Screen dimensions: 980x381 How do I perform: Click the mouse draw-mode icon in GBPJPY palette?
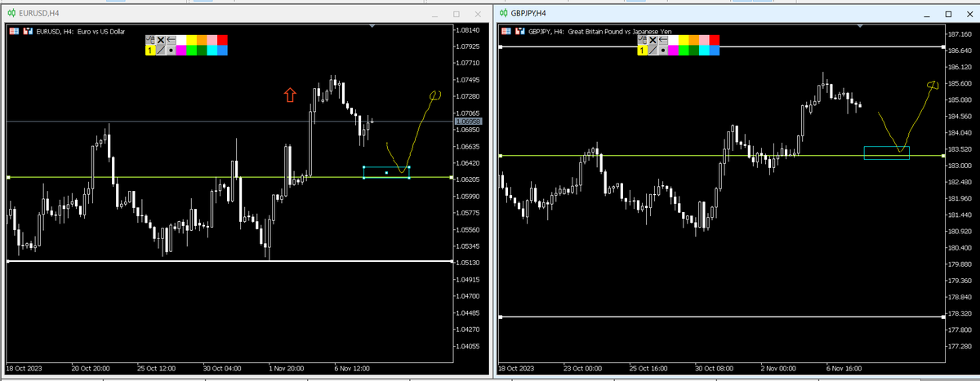(x=643, y=40)
